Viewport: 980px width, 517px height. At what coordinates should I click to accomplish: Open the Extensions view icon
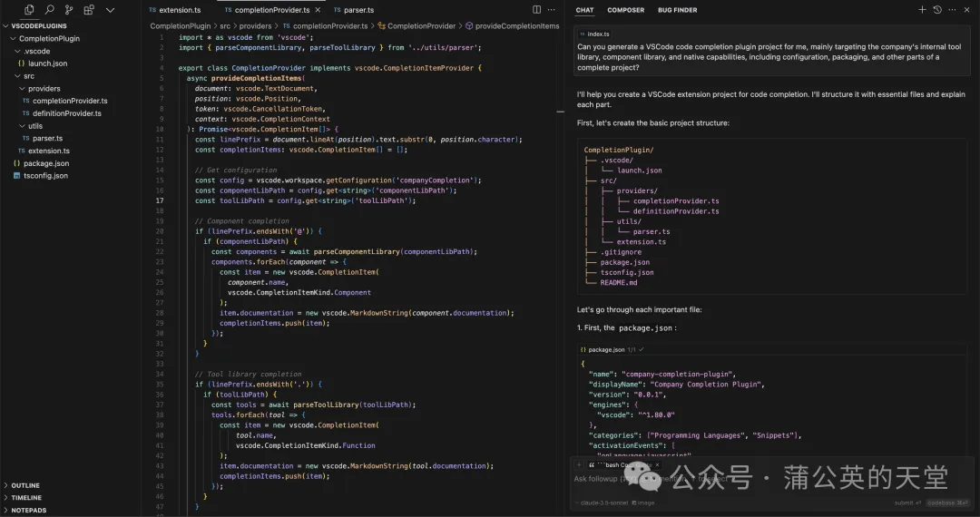89,9
